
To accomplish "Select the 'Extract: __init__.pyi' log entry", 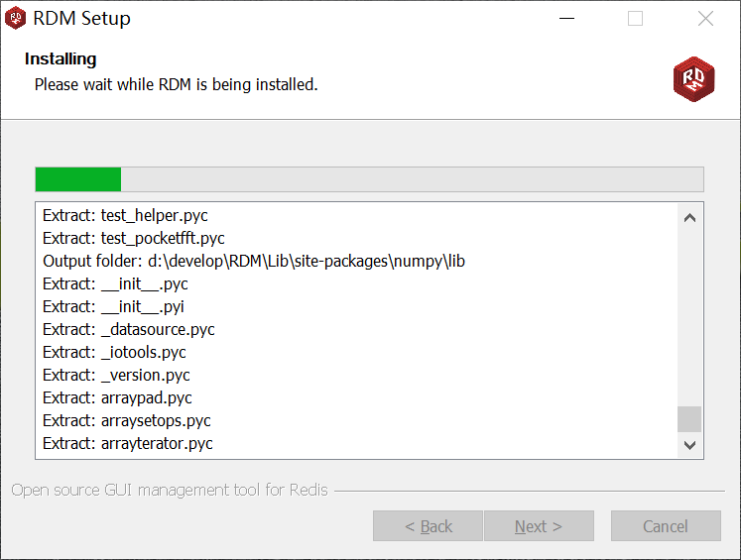I will (x=114, y=306).
